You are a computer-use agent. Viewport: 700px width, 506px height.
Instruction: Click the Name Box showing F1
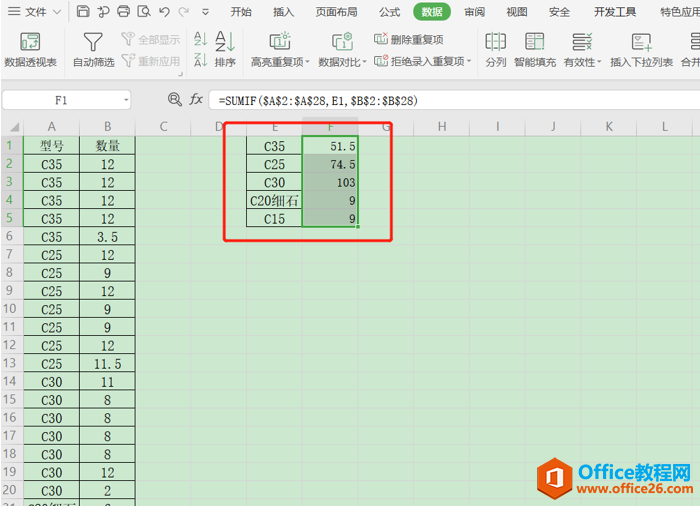tap(61, 100)
